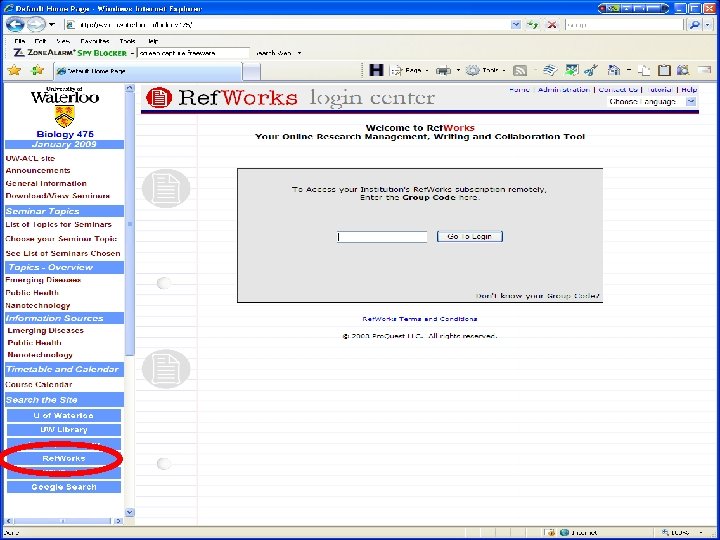Image resolution: width=720 pixels, height=540 pixels.
Task: Click the ZoneAlarm toolbar search text field
Action: coord(193,53)
